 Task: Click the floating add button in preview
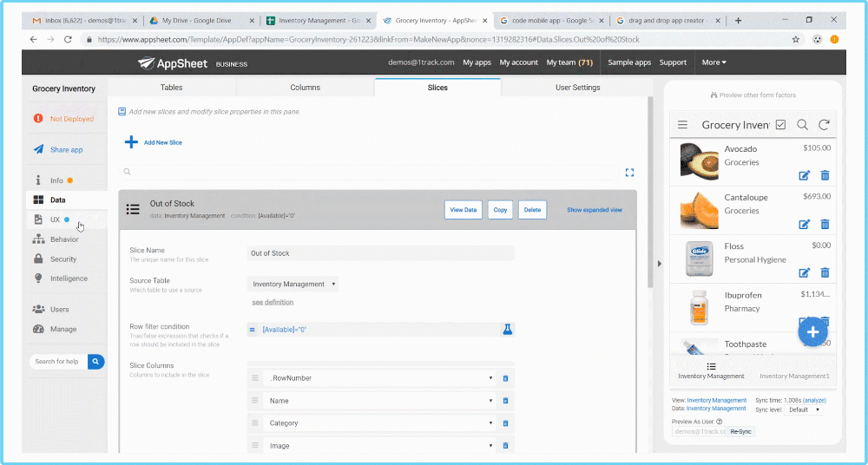click(x=812, y=332)
